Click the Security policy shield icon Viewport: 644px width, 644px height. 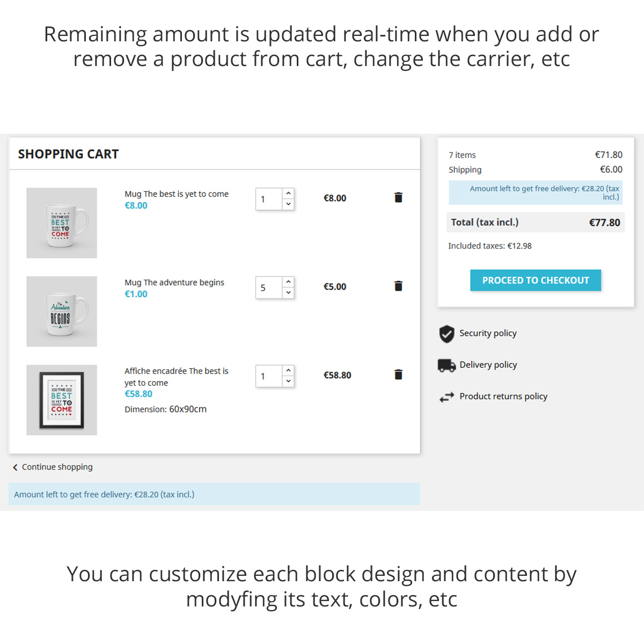(x=447, y=334)
